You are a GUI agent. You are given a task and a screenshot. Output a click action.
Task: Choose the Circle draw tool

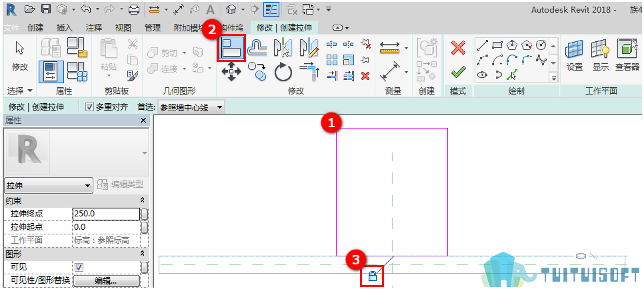[541, 45]
